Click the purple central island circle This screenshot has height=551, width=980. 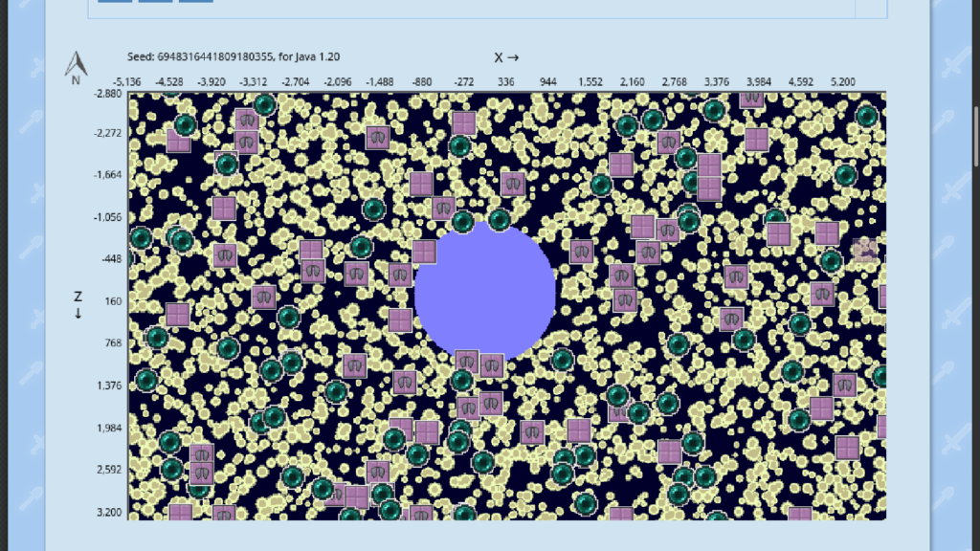point(485,291)
